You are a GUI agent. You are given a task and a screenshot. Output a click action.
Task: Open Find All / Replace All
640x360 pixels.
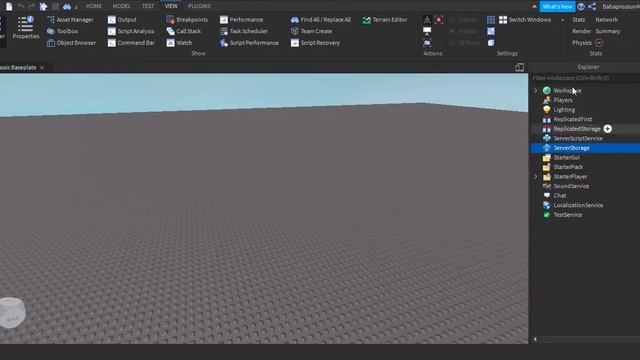[321, 20]
